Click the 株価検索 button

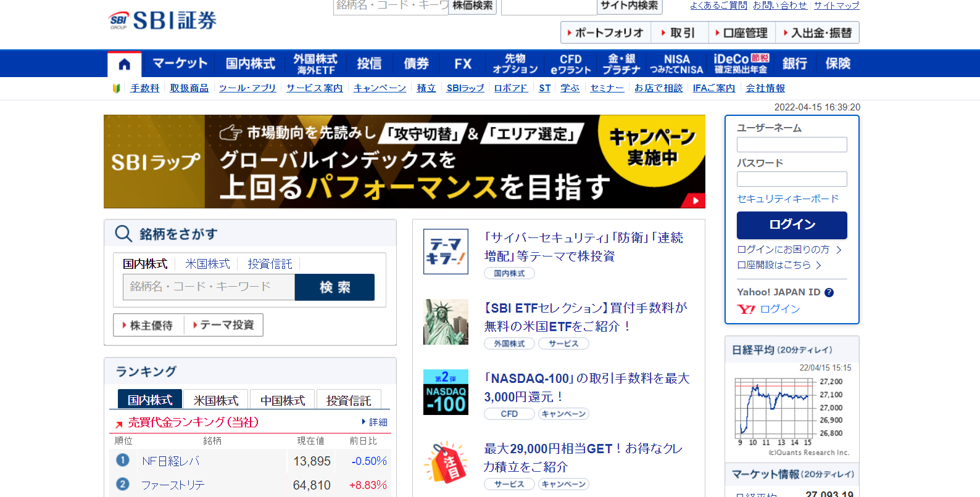pos(473,6)
